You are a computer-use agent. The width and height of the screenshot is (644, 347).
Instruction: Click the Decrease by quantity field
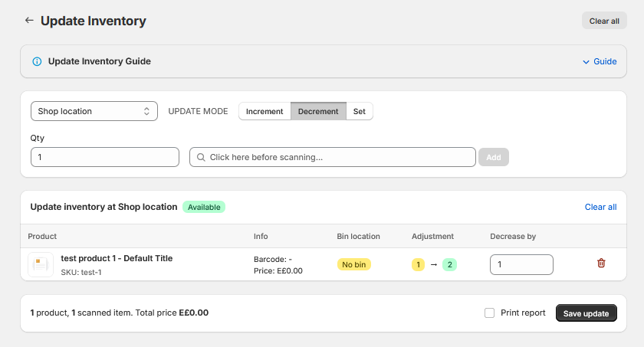pyautogui.click(x=521, y=264)
